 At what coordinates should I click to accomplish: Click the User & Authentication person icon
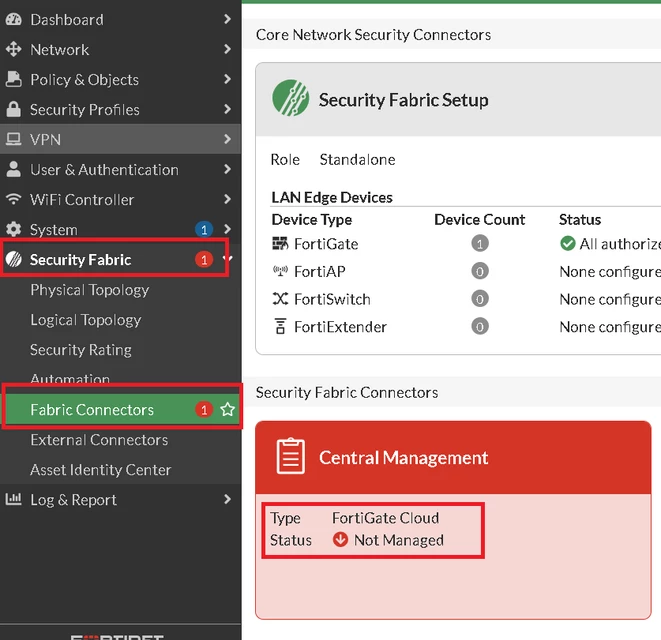(13, 169)
